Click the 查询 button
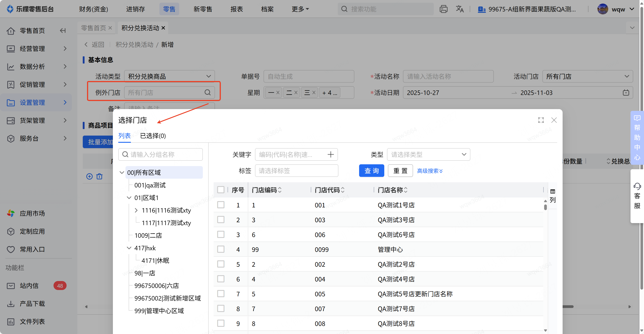The width and height of the screenshot is (644, 334). pos(371,171)
